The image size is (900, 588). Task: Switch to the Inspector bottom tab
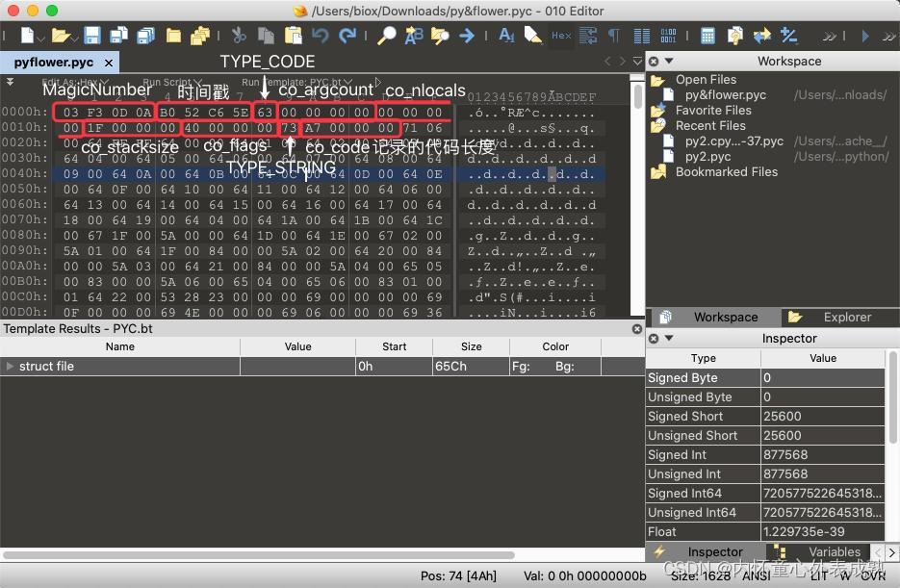[706, 551]
